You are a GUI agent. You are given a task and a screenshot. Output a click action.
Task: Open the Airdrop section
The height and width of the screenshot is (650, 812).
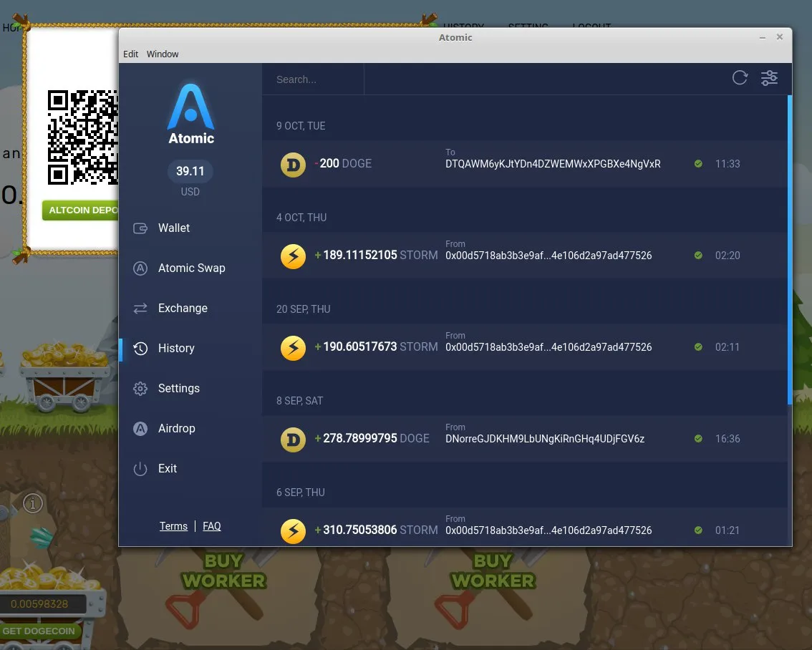(177, 429)
